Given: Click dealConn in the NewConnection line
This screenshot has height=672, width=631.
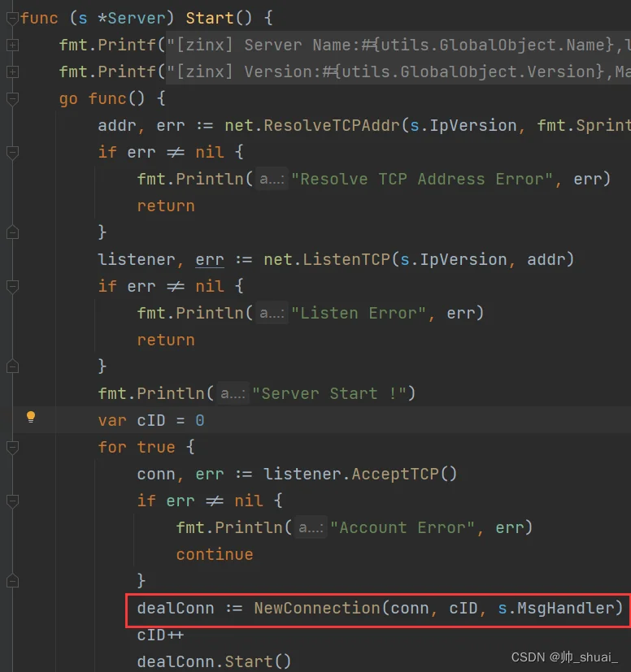Looking at the screenshot, I should click(176, 608).
